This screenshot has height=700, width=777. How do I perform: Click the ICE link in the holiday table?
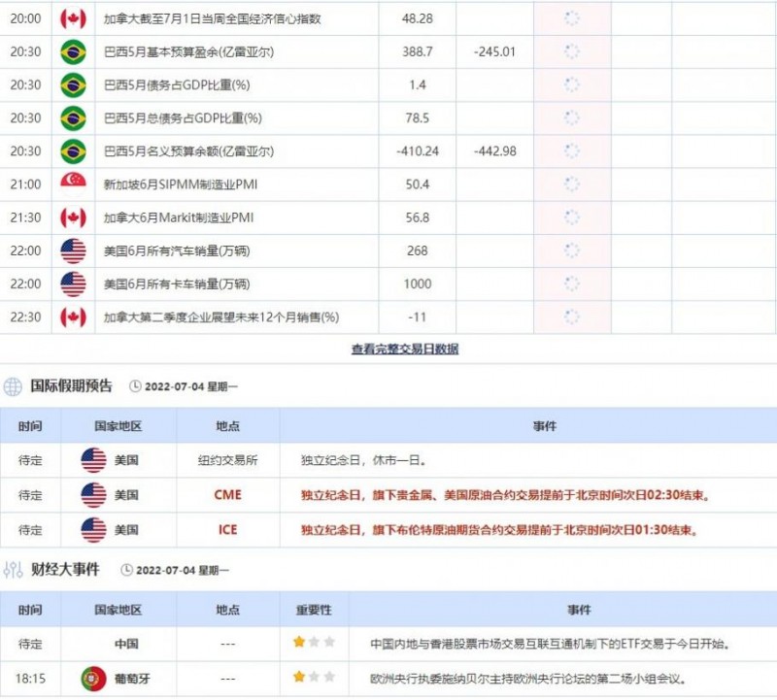point(226,530)
